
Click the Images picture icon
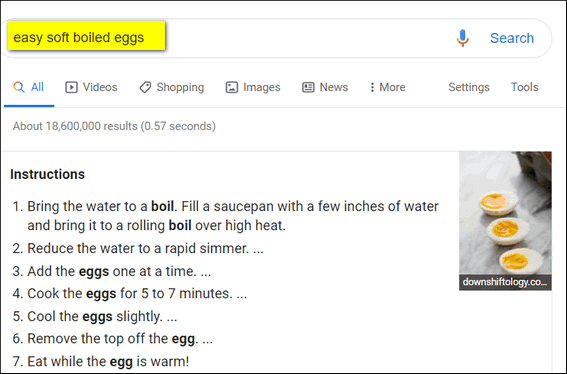click(232, 87)
